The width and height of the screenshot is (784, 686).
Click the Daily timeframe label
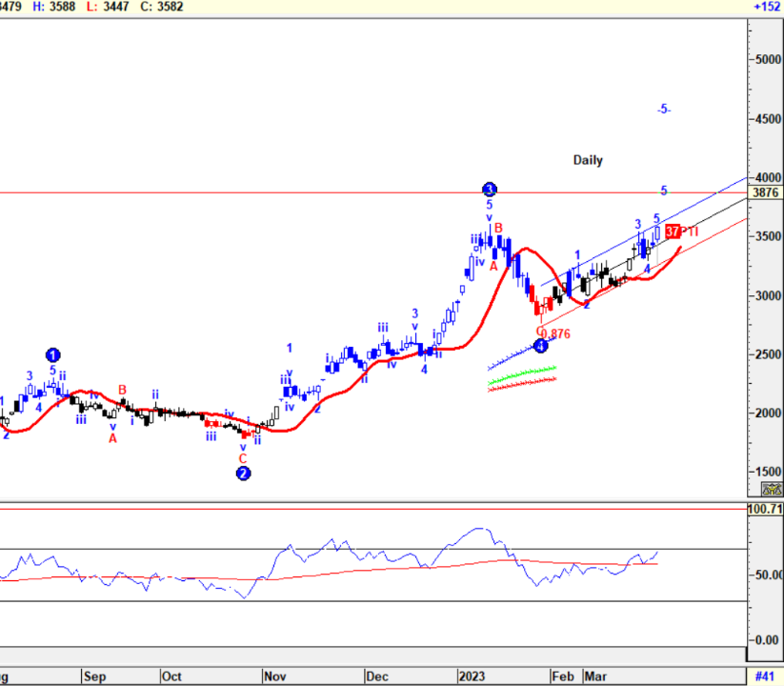(588, 160)
